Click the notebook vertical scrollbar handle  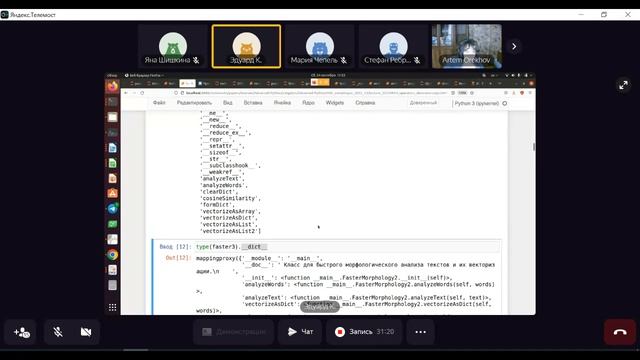coord(534,147)
